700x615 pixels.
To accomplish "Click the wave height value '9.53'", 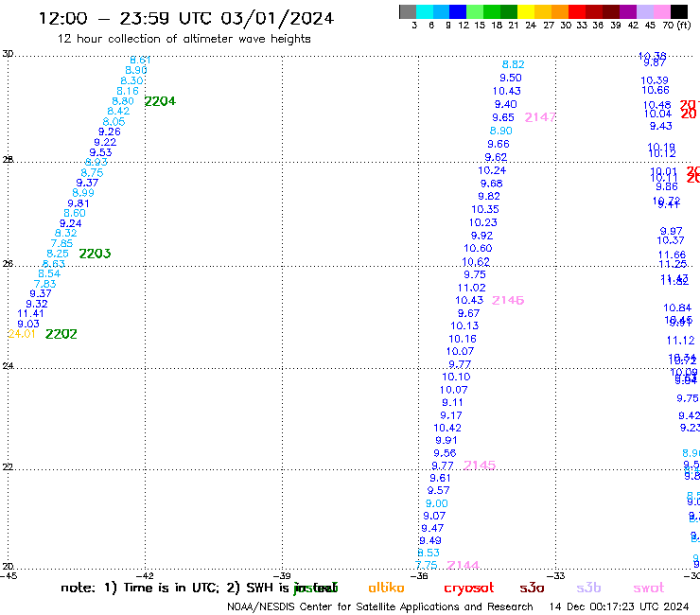I will coord(100,152).
